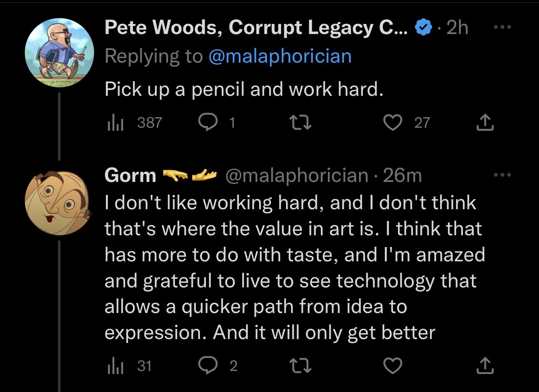Open the "Pick up a pencil" tweet text

click(x=244, y=89)
